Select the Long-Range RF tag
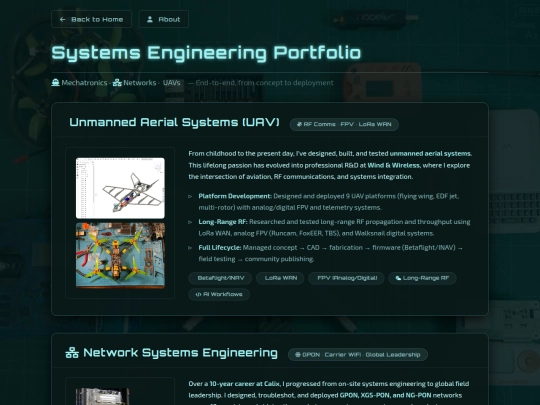Screen dimensions: 540x405 point(423,278)
